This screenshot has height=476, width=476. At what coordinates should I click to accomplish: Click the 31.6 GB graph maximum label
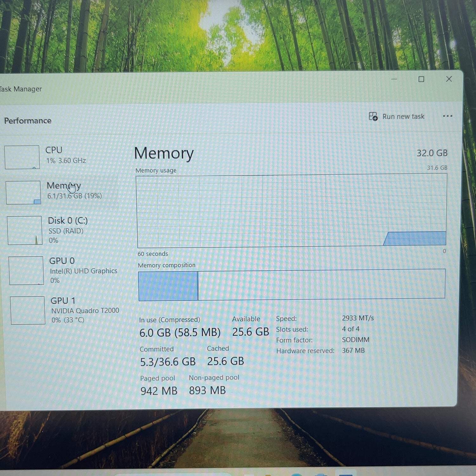(x=437, y=168)
